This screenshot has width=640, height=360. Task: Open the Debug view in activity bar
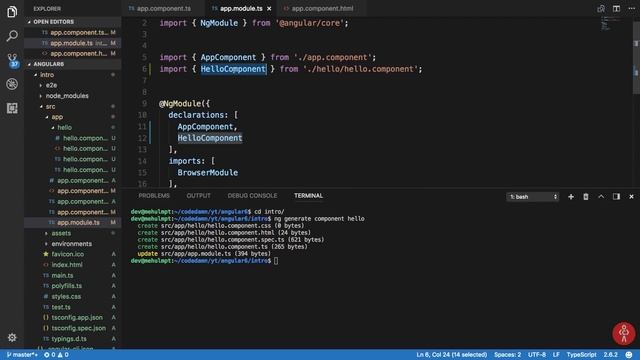click(x=12, y=84)
